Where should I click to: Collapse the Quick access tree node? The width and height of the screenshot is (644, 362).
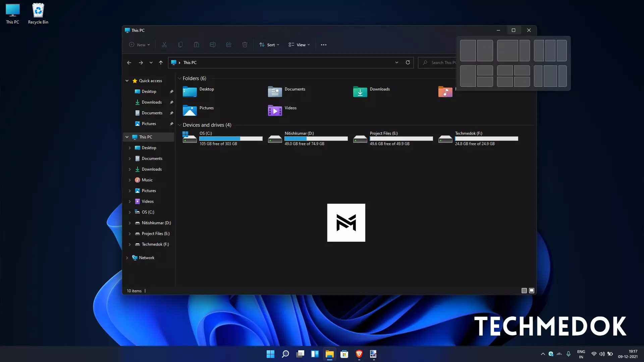(127, 81)
